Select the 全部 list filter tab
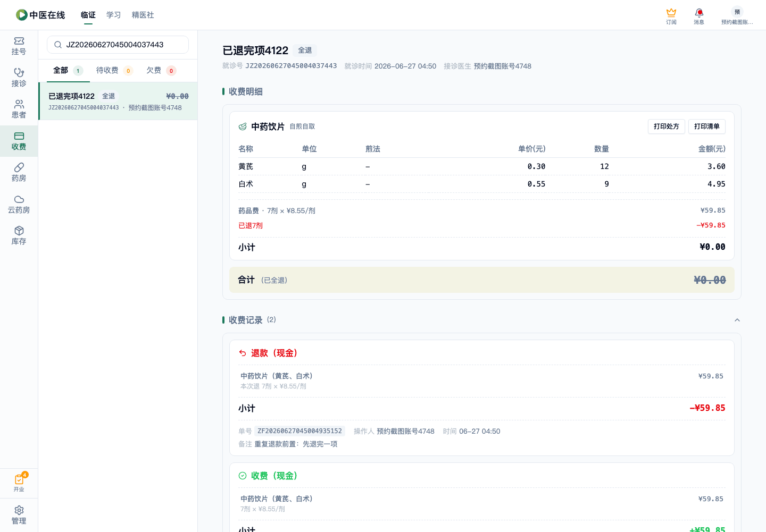Screen dimensions: 766x532 click(68, 70)
